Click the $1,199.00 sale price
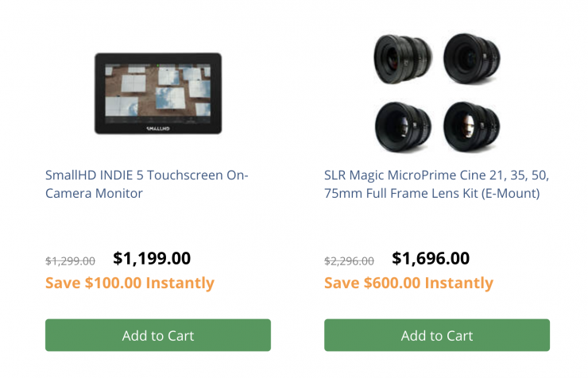 coord(152,258)
